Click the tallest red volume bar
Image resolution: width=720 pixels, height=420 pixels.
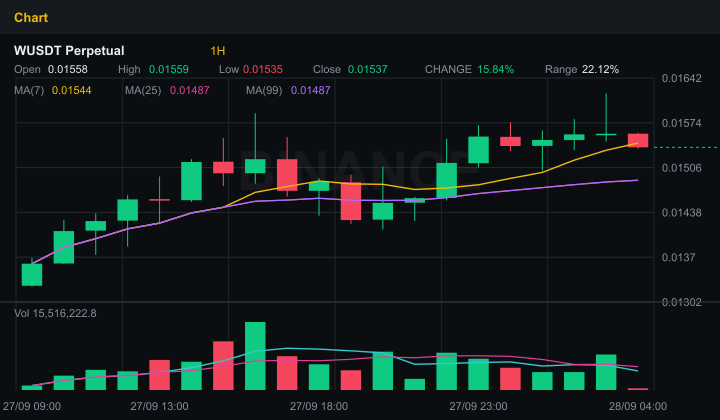(x=223, y=365)
